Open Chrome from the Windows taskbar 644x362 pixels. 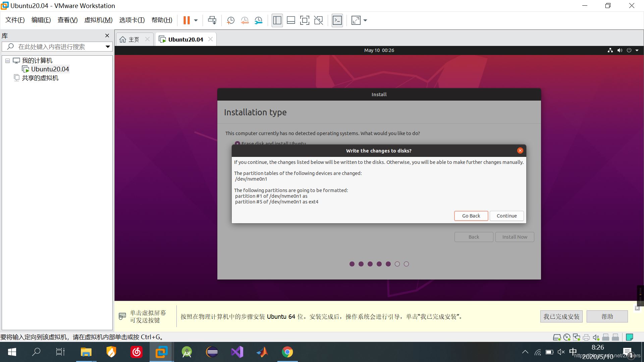point(287,352)
